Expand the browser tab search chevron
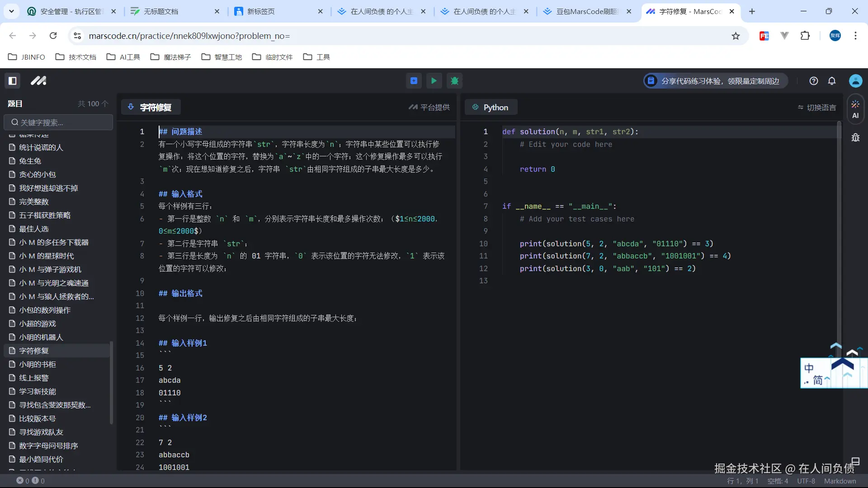This screenshot has height=488, width=868. point(12,11)
